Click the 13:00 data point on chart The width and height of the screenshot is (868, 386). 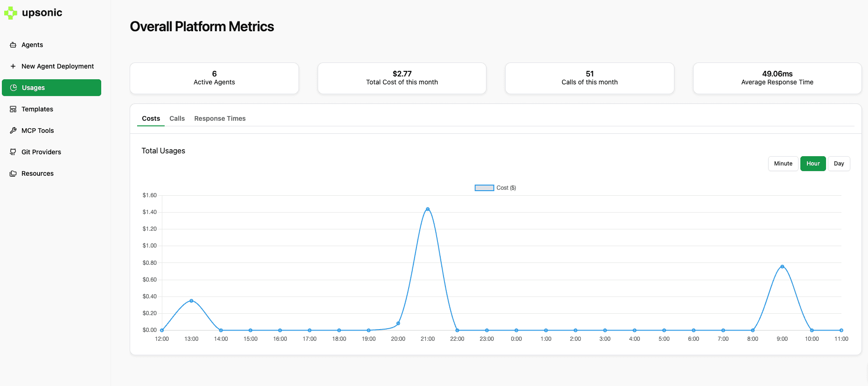point(191,301)
